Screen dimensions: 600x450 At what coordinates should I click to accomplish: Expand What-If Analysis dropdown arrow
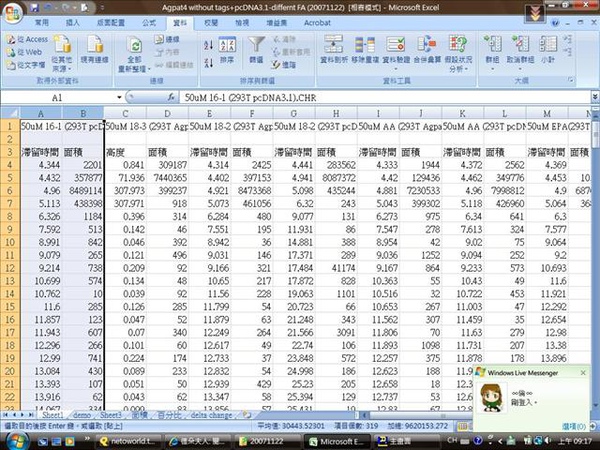[465, 69]
